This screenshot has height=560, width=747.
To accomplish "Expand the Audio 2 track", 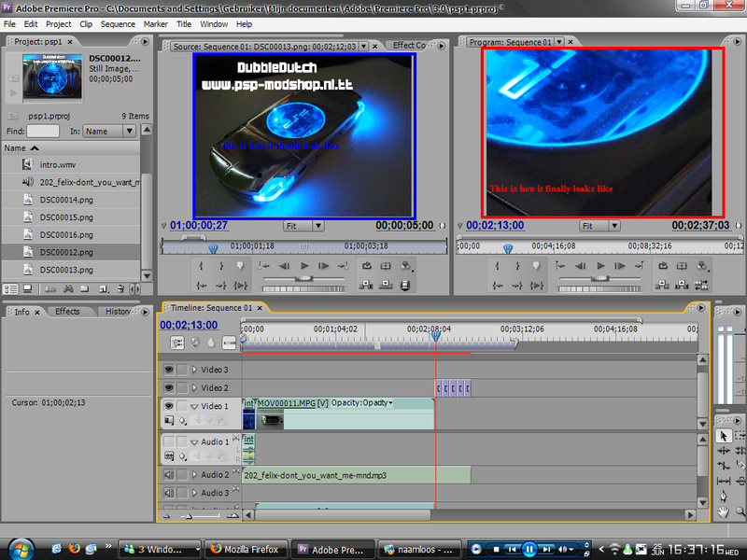I will point(194,474).
